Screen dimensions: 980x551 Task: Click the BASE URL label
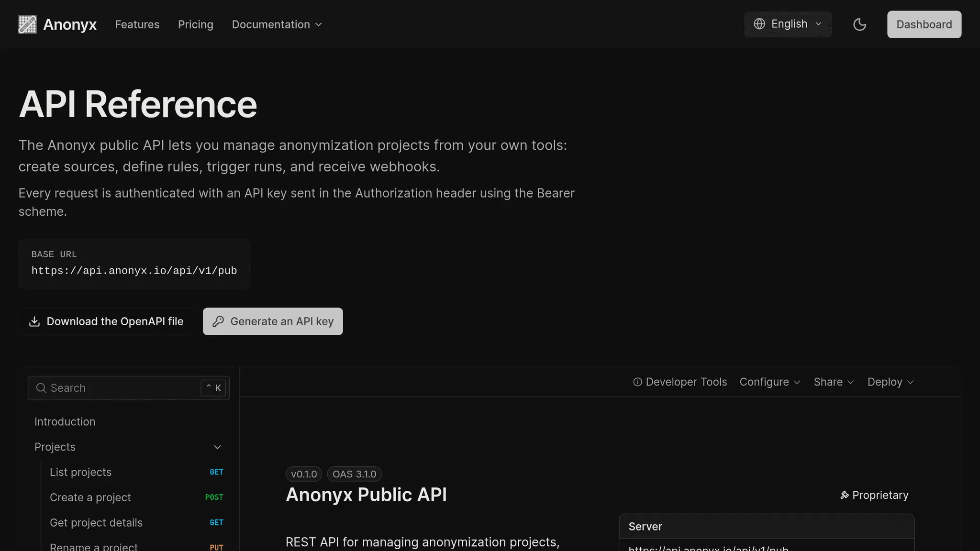[x=54, y=254]
